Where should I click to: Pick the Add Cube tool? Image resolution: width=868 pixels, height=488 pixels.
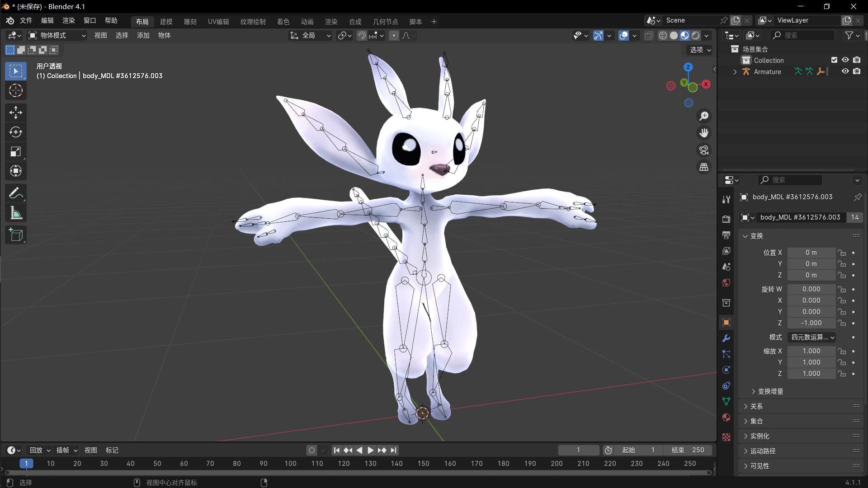click(16, 235)
